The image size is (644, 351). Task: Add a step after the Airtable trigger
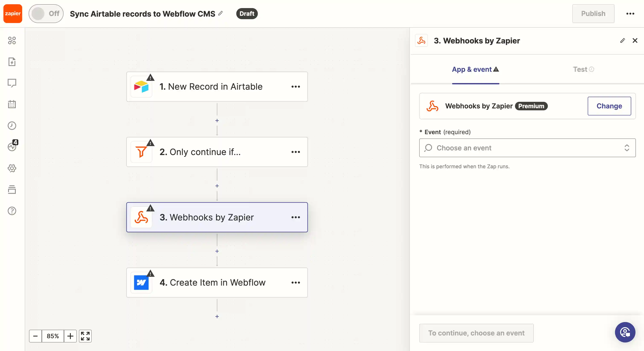(x=217, y=121)
